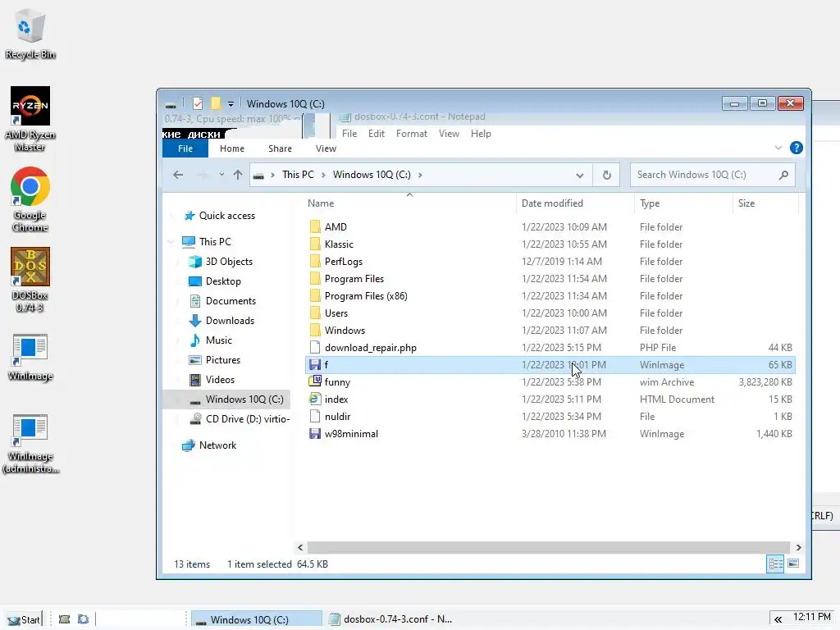Screen dimensions: 840x630
Task: Open address bar history dropdown
Action: 580,176
